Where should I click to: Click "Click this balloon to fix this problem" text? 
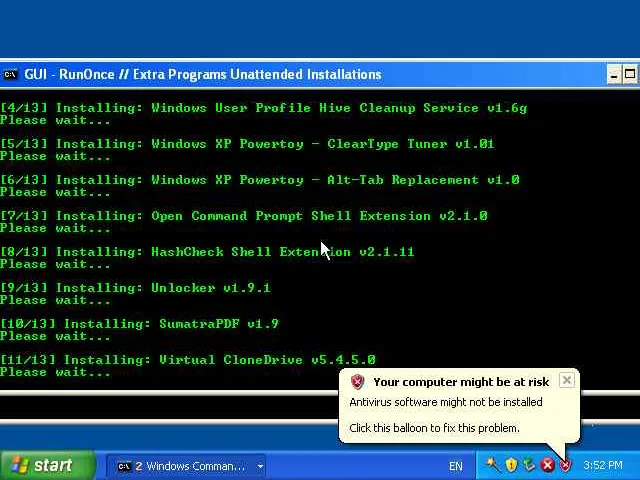(434, 428)
